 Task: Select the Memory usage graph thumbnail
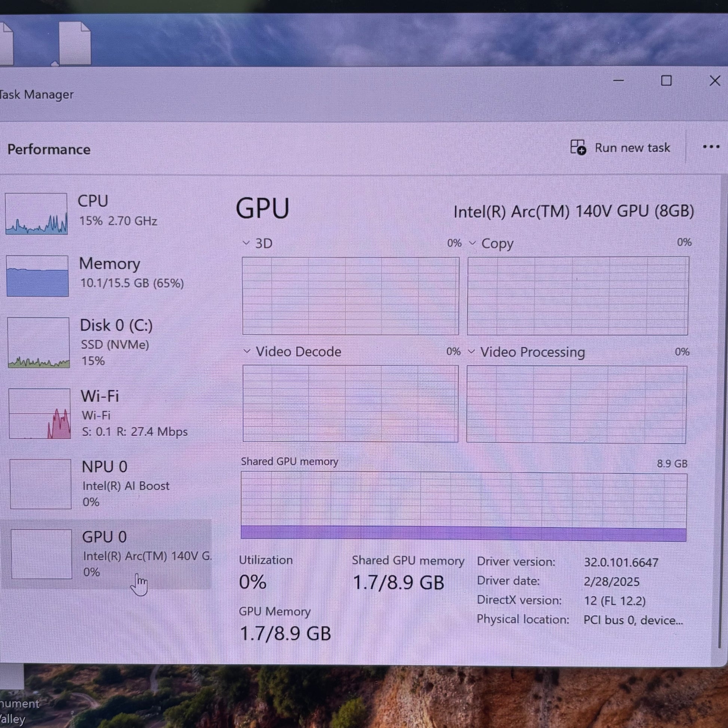click(37, 276)
